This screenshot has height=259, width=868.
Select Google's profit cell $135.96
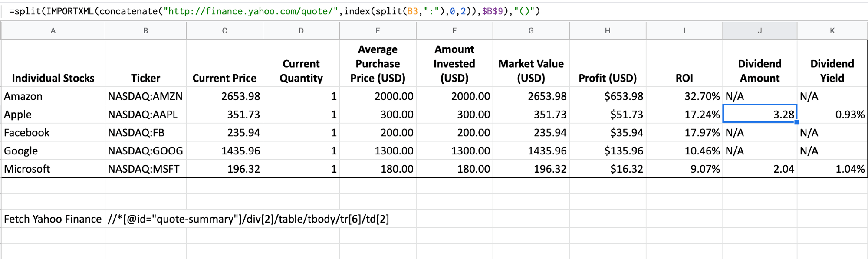coord(608,151)
